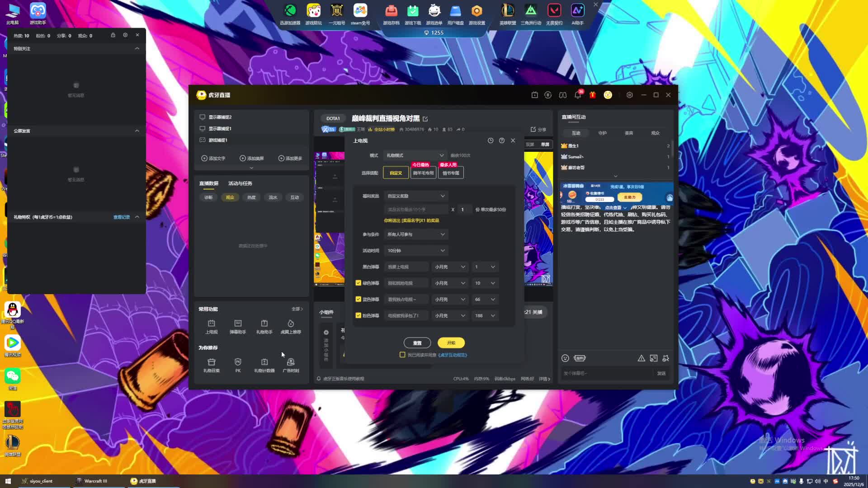The width and height of the screenshot is (868, 488).
Task: Open the 参与条件 所有人可参与 dropdown
Action: click(415, 234)
